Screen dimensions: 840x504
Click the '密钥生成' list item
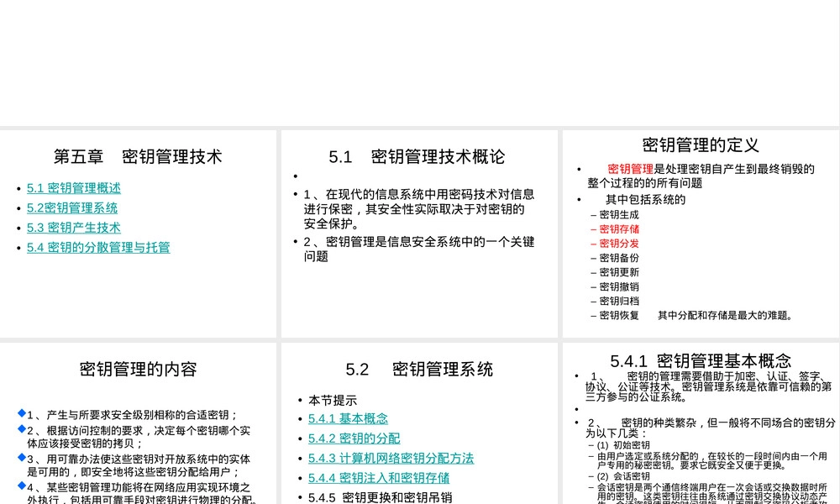(x=619, y=215)
